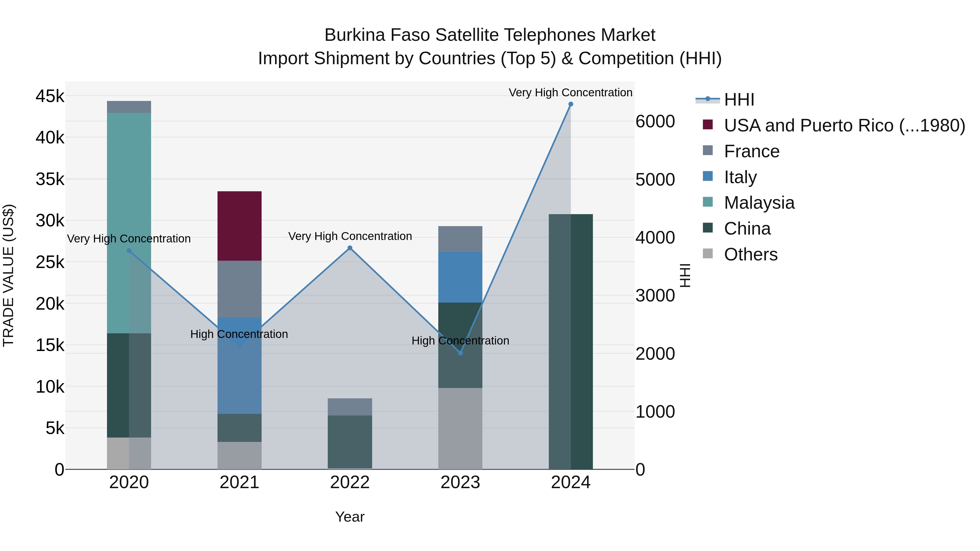
Task: Click the Italy legend color swatch
Action: coord(708,176)
